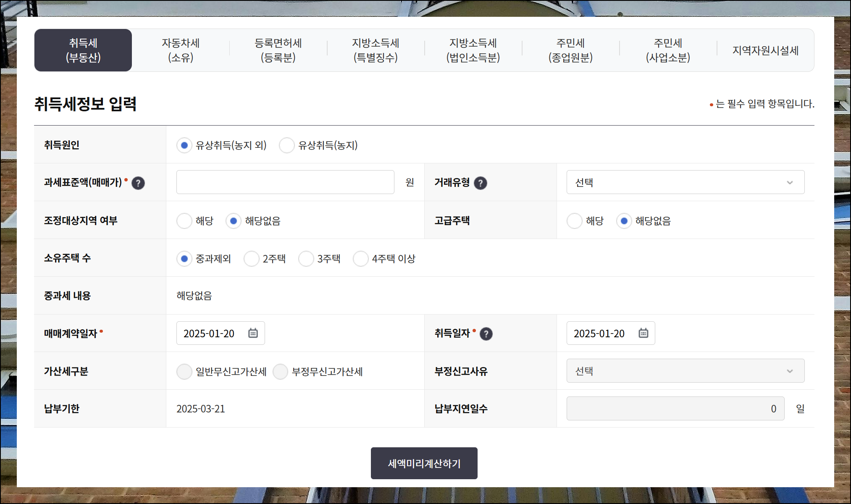The image size is (851, 504).
Task: Switch to 자동차세(소유) tab
Action: [x=181, y=50]
